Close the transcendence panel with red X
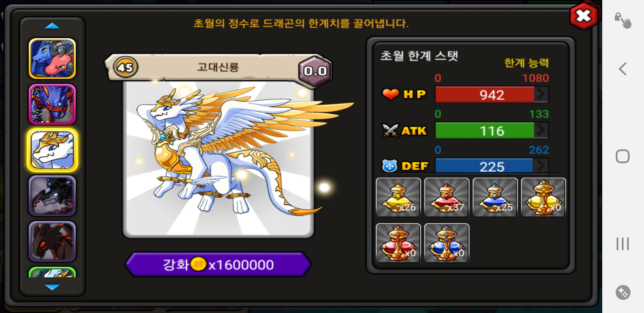 point(584,16)
